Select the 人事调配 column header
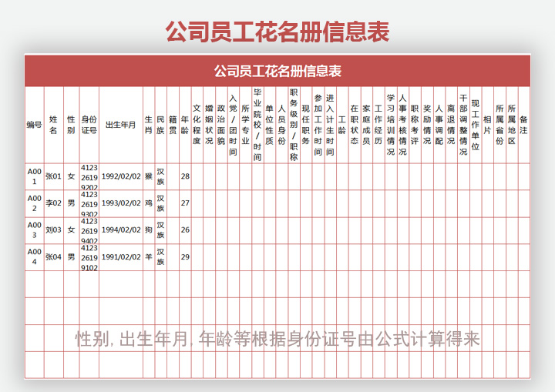Screen dimensions: 555x392 coord(439,125)
